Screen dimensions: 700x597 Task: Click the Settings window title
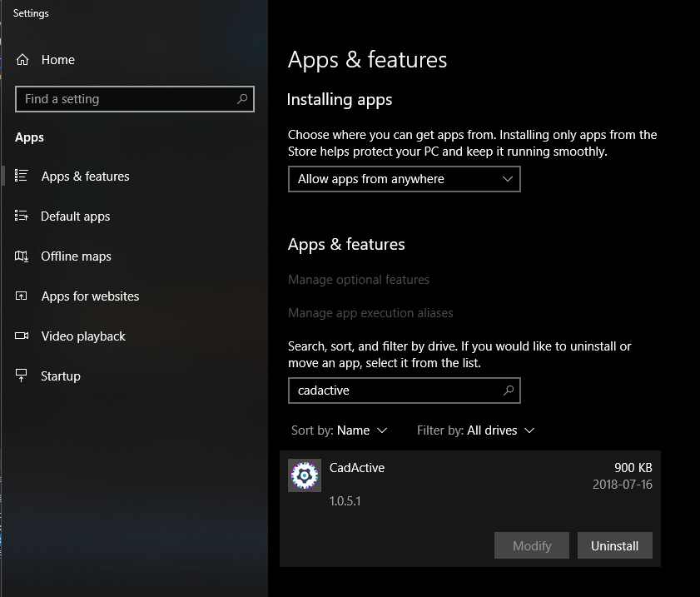point(31,13)
